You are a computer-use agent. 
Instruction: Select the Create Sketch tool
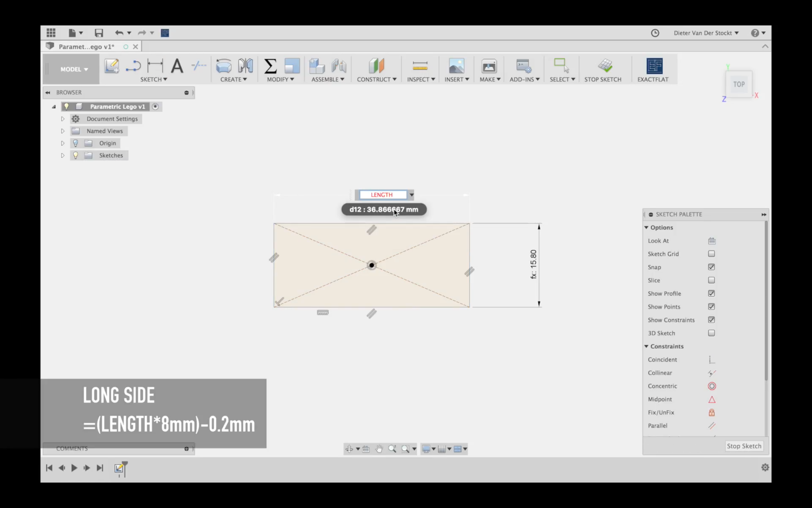112,66
